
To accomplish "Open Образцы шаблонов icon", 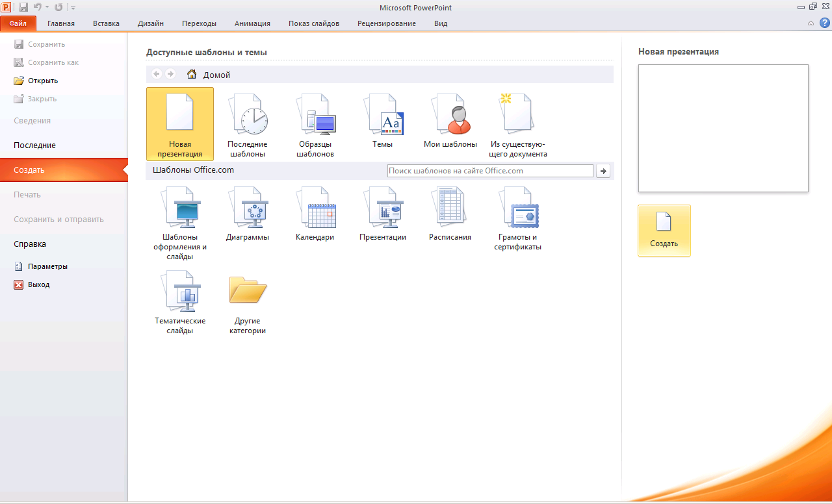I will (x=315, y=124).
